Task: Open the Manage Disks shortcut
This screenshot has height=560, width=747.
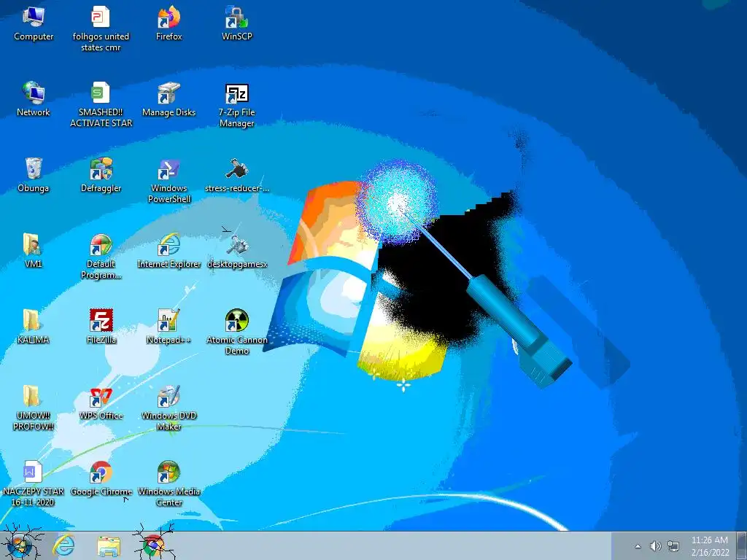Action: tap(169, 99)
